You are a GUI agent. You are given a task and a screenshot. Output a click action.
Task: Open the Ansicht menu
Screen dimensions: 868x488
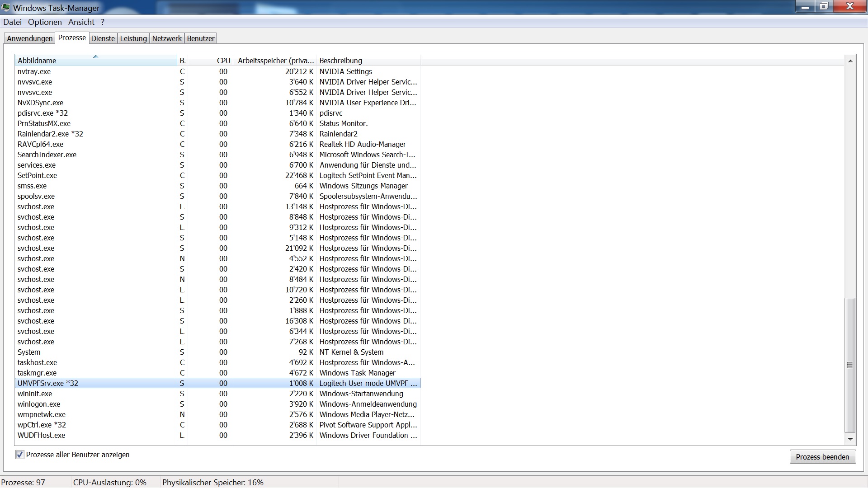pyautogui.click(x=81, y=22)
